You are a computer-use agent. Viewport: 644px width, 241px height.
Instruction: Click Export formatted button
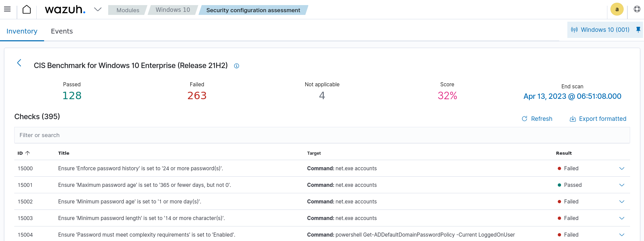coord(598,119)
